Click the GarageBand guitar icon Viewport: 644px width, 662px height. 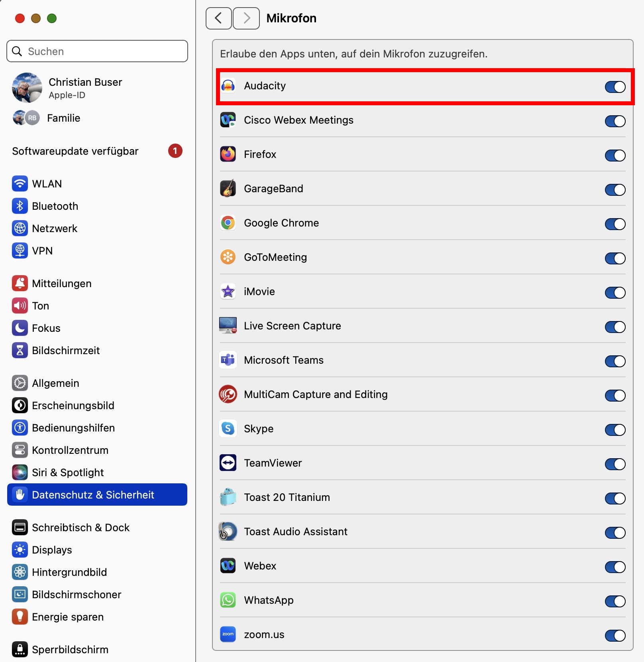pyautogui.click(x=228, y=189)
